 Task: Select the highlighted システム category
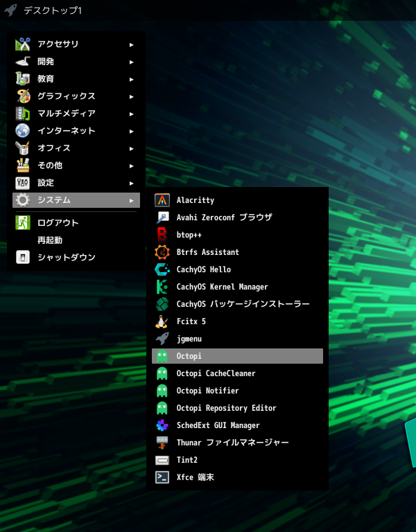click(76, 200)
